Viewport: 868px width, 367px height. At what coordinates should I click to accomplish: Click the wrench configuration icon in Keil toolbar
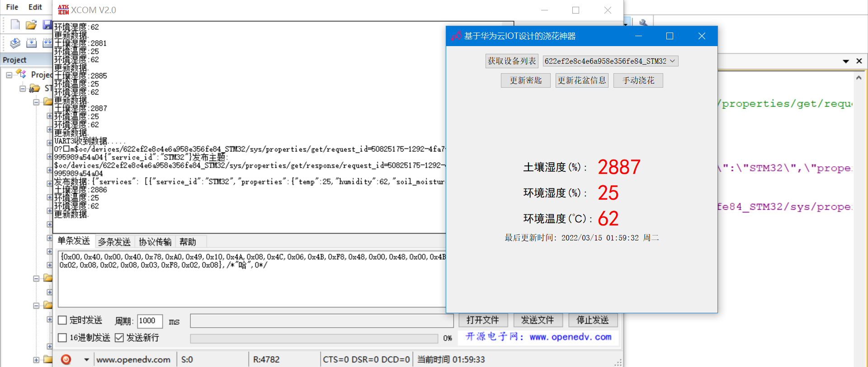tap(643, 23)
